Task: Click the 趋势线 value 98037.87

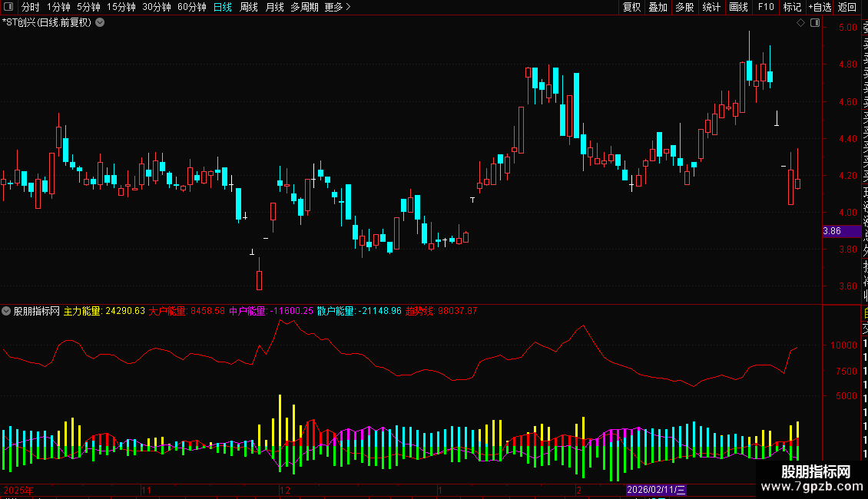Action: click(457, 311)
